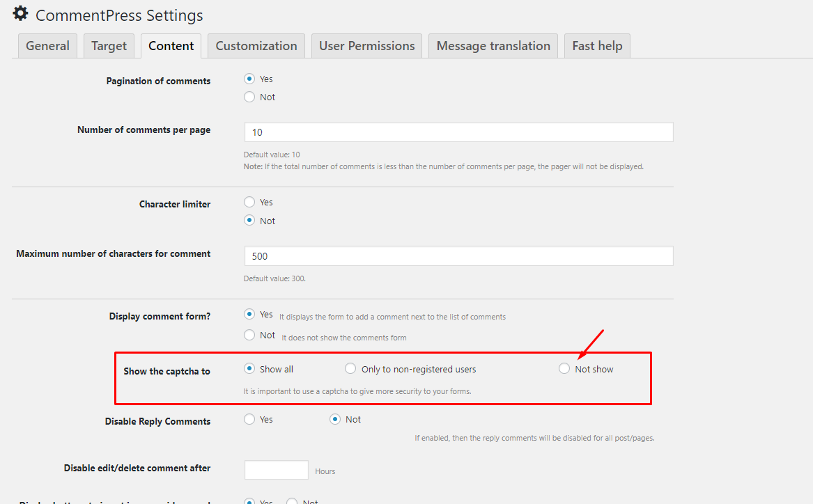813x504 pixels.
Task: Click the 'It displays the form' description
Action: coord(392,317)
